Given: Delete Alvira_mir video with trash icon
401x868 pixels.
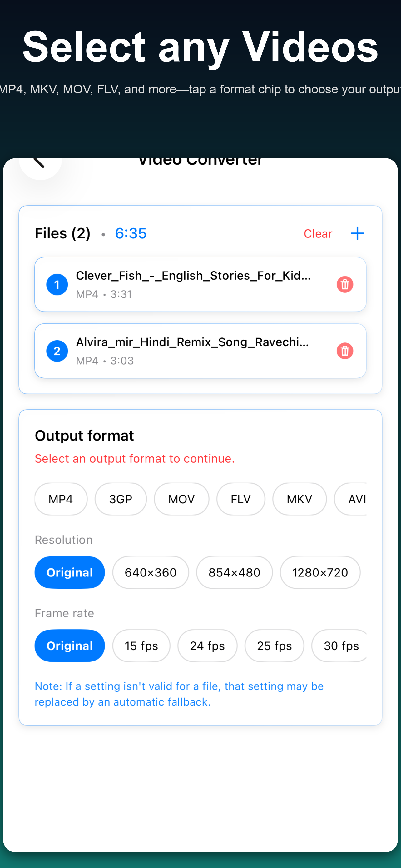Looking at the screenshot, I should 345,351.
